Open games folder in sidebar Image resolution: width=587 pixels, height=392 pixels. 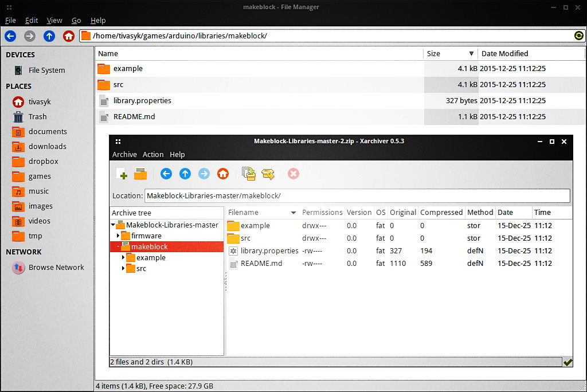click(32, 177)
